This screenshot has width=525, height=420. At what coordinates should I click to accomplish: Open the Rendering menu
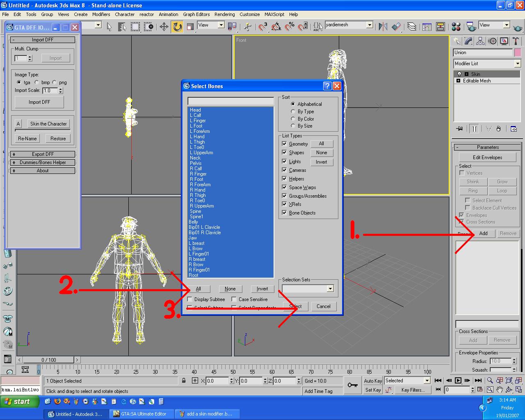224,14
